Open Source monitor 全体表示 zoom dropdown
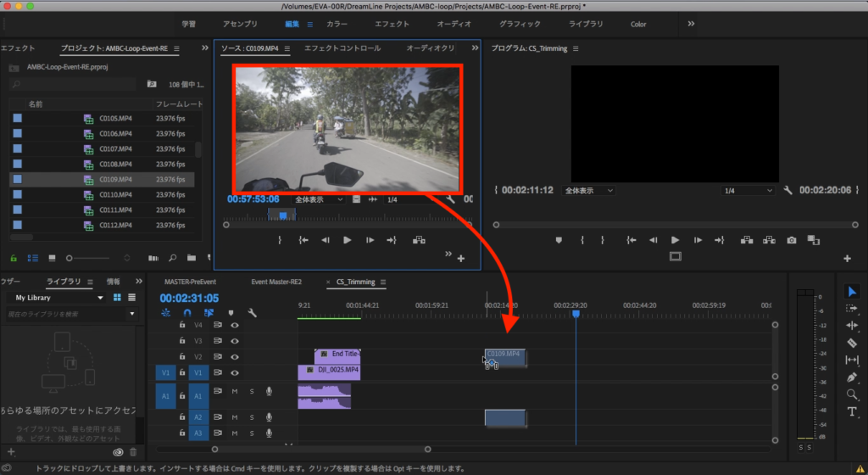The height and width of the screenshot is (475, 868). pyautogui.click(x=319, y=199)
